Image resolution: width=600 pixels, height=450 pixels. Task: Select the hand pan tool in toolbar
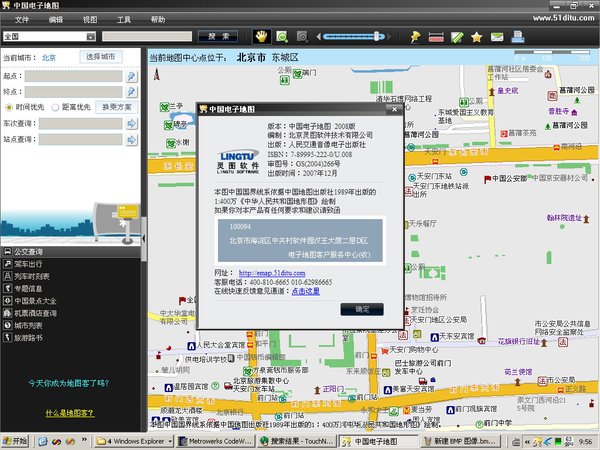(261, 37)
